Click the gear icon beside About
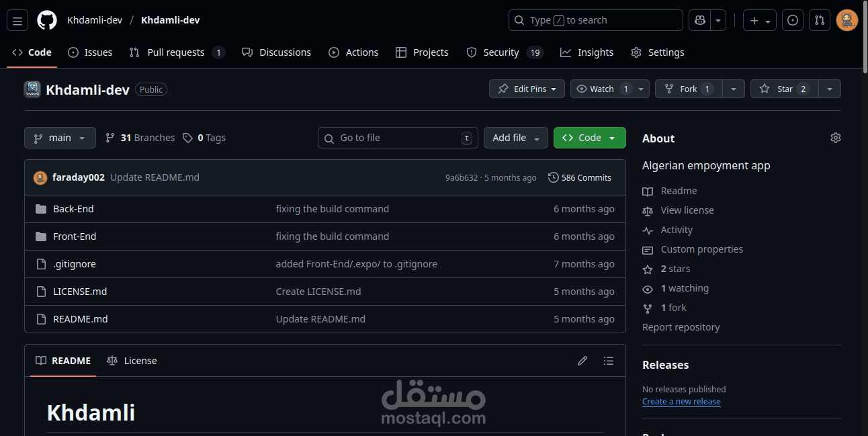The image size is (868, 436). (x=836, y=138)
